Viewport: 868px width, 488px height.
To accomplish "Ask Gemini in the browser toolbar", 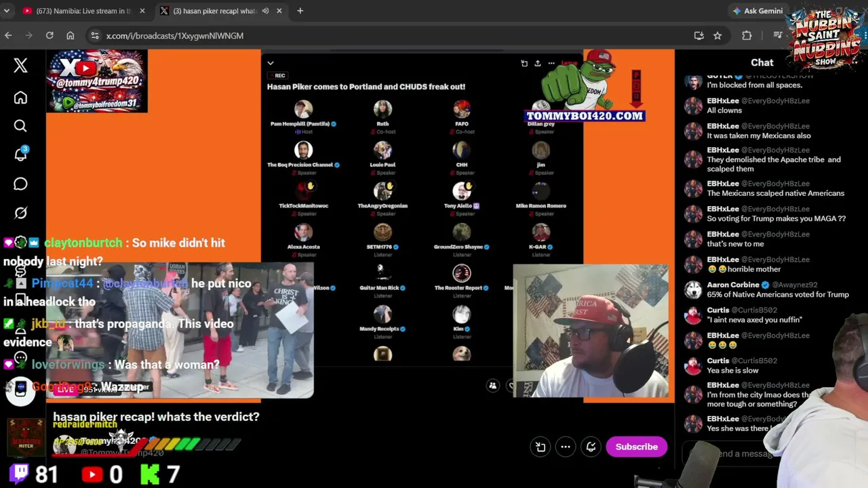I will [757, 11].
